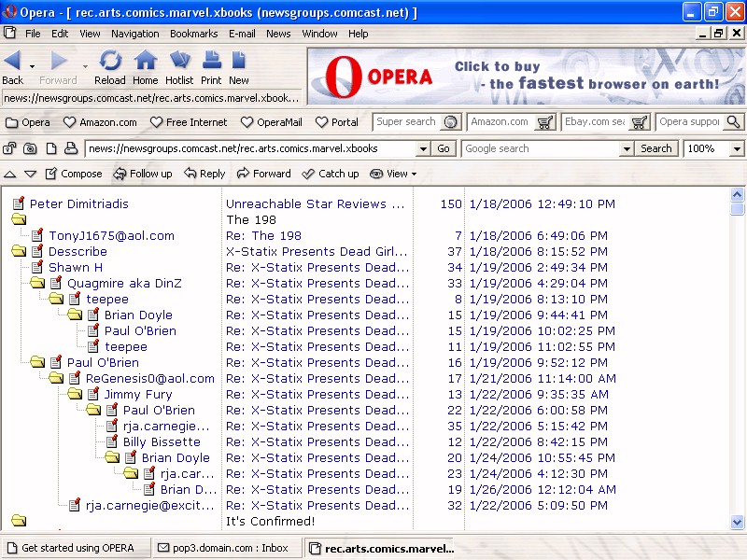Open the Back history dropdown arrow
This screenshot has width=747, height=560.
(33, 66)
